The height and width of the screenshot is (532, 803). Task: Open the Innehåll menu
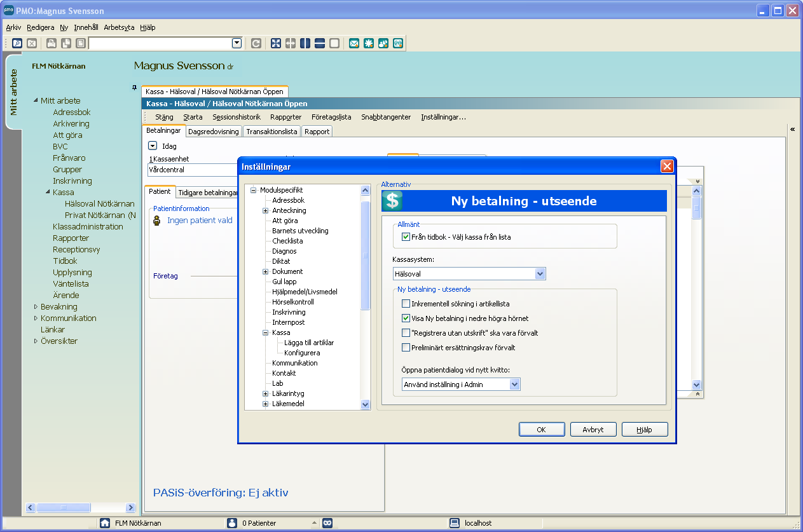tap(86, 27)
